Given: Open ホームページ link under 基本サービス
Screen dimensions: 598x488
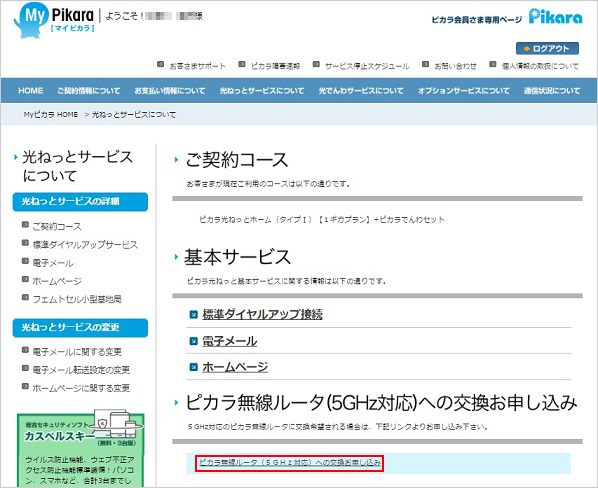Looking at the screenshot, I should [x=235, y=367].
